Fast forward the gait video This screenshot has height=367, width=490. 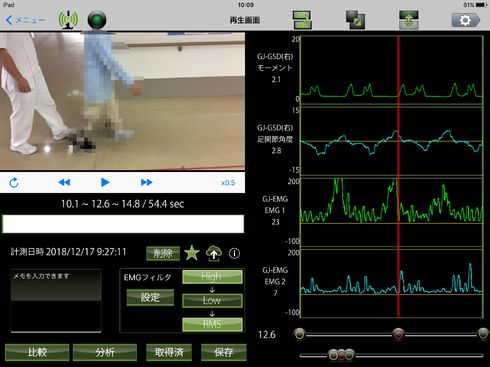(146, 182)
